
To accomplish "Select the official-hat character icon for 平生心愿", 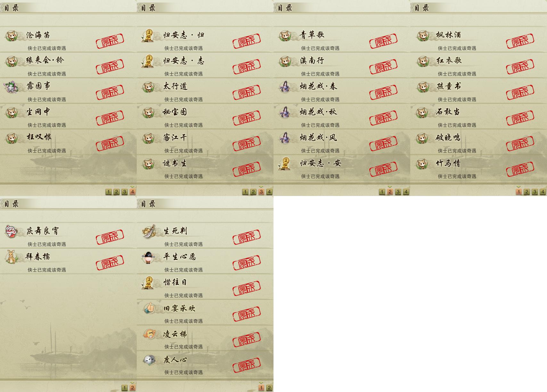I will [x=148, y=257].
